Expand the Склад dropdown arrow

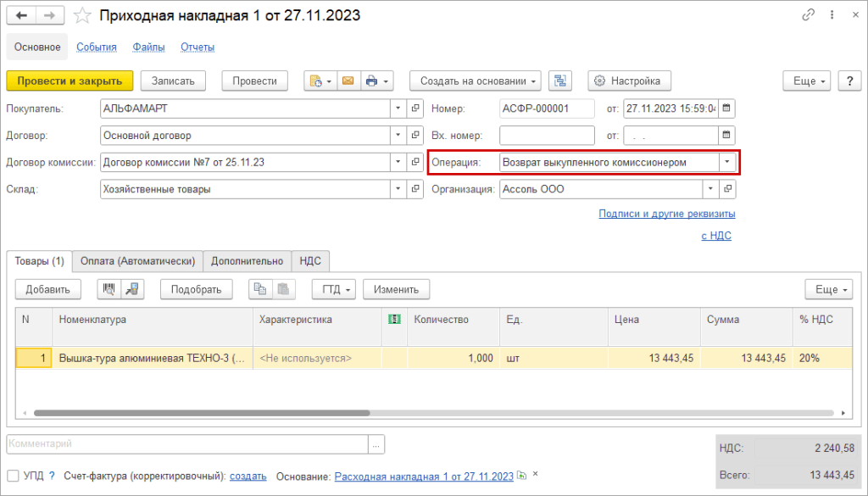398,189
